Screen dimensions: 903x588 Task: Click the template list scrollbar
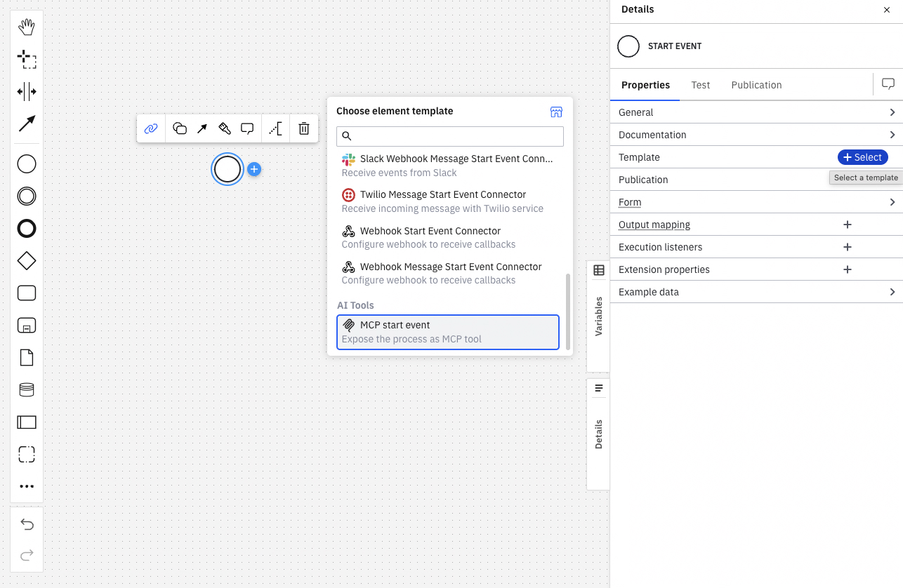tap(568, 311)
